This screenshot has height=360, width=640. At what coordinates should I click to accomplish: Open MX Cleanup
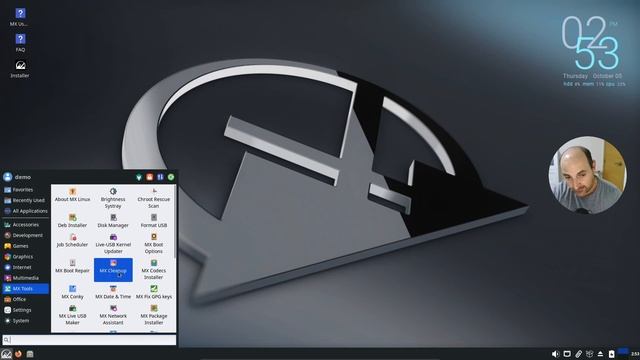click(x=113, y=269)
